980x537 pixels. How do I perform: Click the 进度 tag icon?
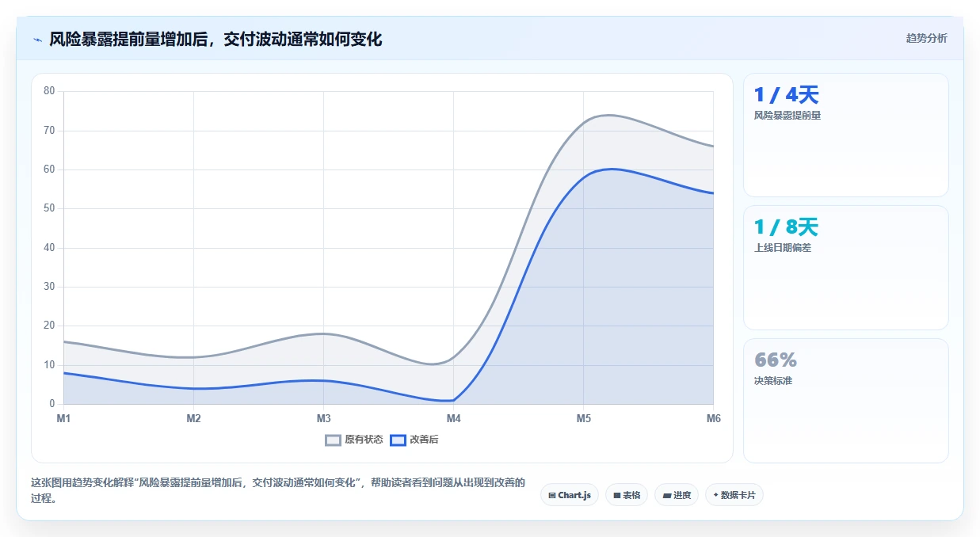click(x=667, y=495)
